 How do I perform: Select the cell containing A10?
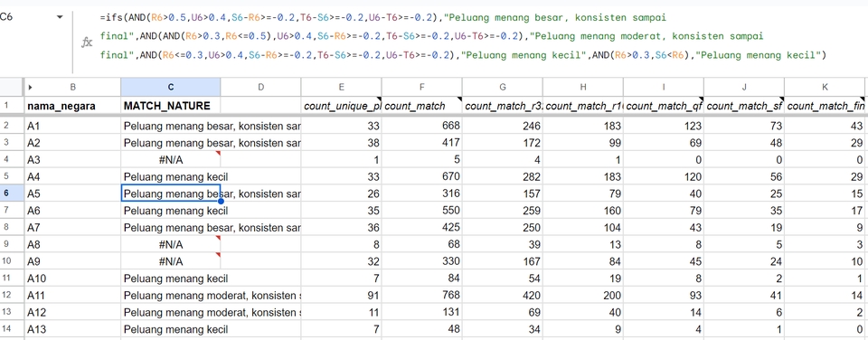[72, 279]
